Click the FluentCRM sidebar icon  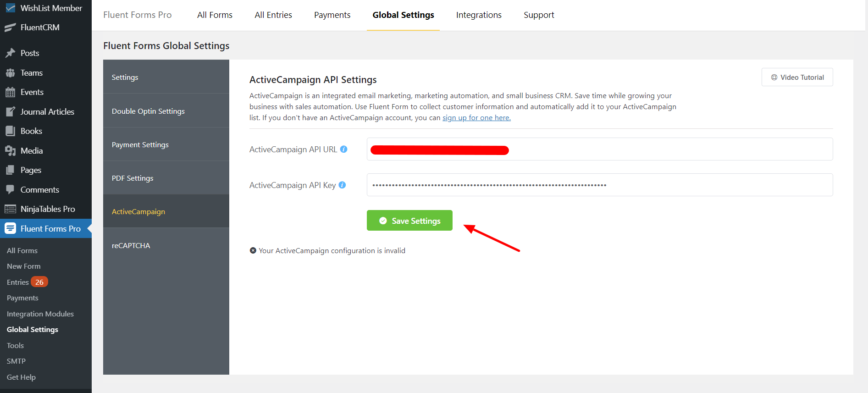tap(10, 28)
